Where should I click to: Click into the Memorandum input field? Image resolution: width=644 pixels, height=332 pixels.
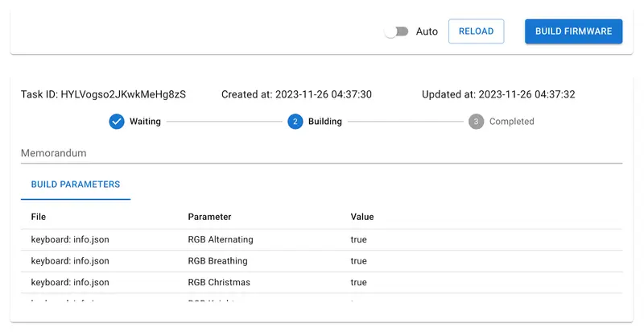click(x=321, y=152)
